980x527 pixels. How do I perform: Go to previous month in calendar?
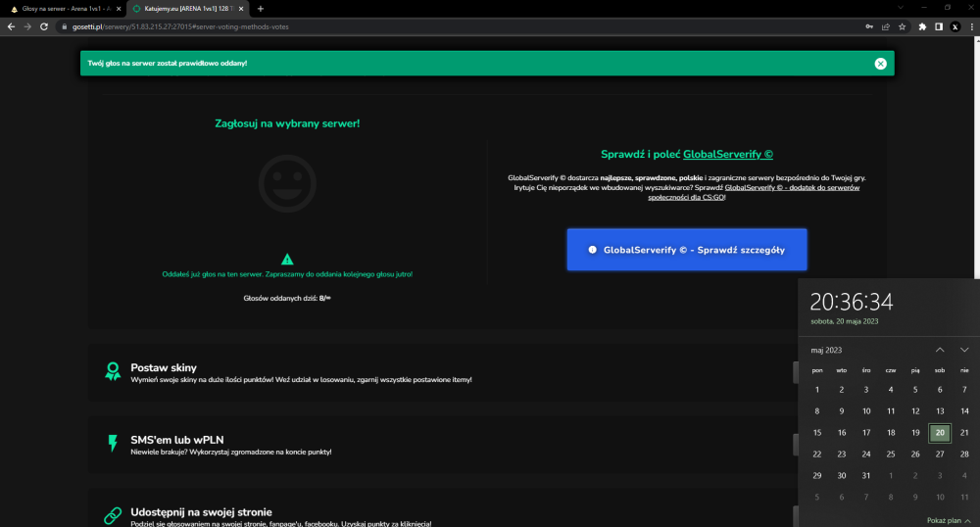(940, 350)
